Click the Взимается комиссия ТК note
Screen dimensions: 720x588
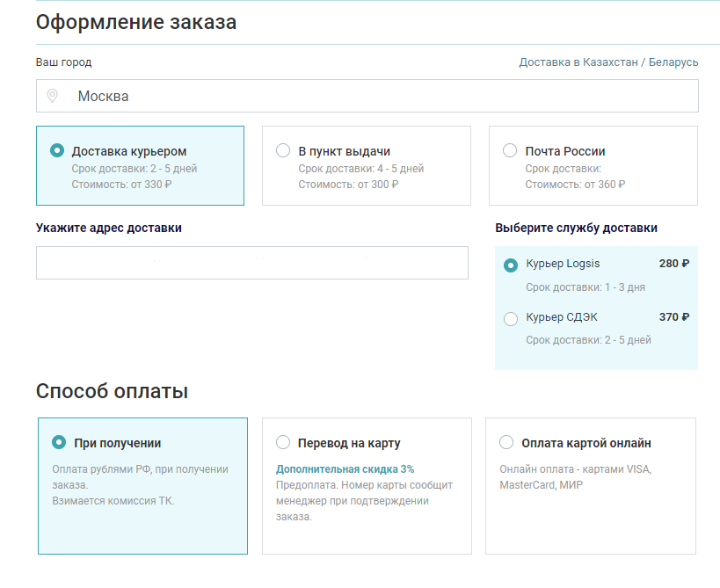click(113, 501)
